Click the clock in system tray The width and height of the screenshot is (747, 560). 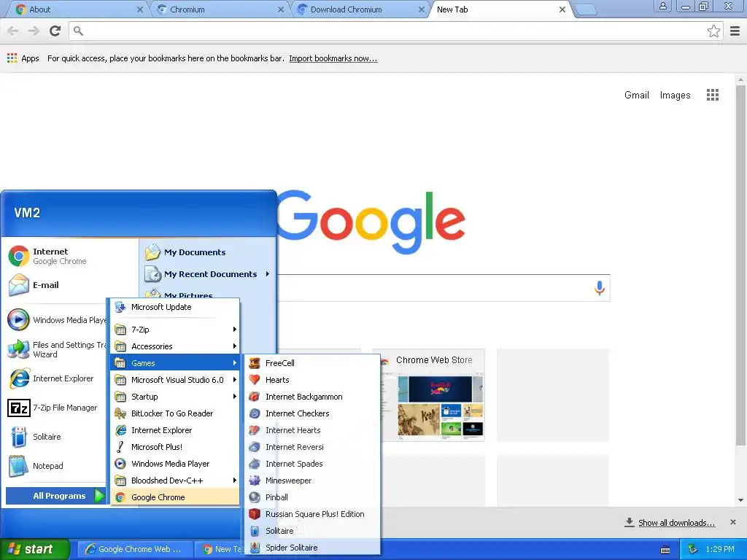point(720,549)
